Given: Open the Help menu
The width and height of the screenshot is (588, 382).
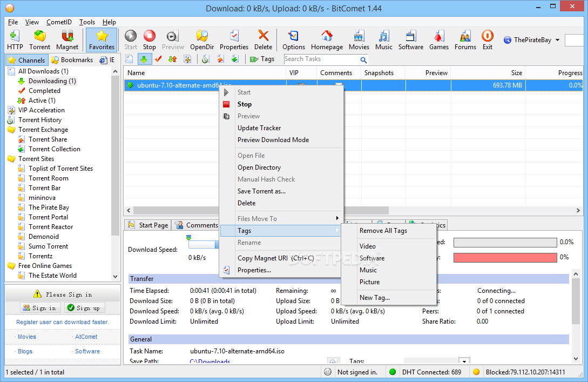Looking at the screenshot, I should coord(109,22).
